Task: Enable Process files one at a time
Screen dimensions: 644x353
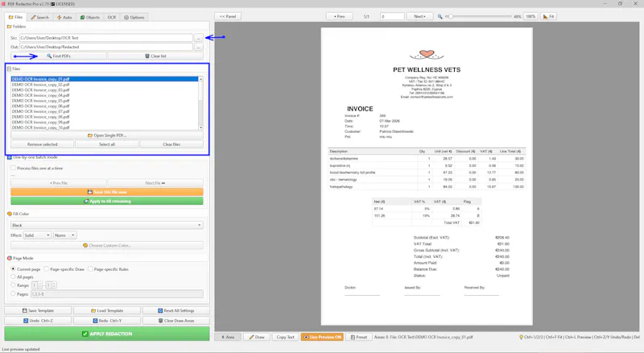Action: (13, 168)
